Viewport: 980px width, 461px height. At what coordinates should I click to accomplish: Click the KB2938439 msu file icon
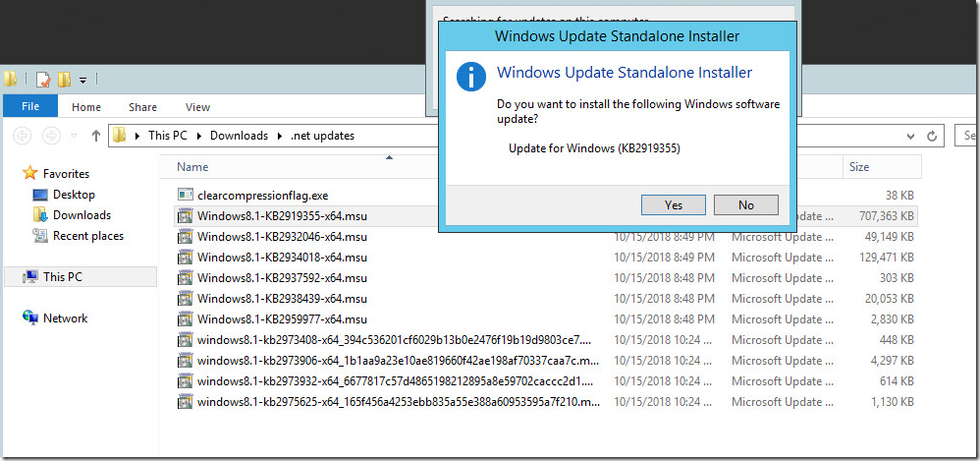(x=185, y=299)
